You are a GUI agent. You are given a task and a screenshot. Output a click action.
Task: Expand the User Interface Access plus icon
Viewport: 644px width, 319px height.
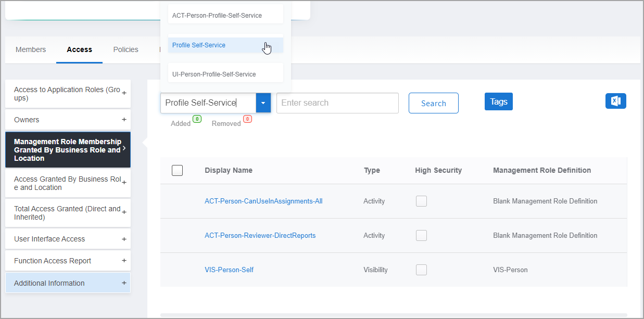[124, 239]
